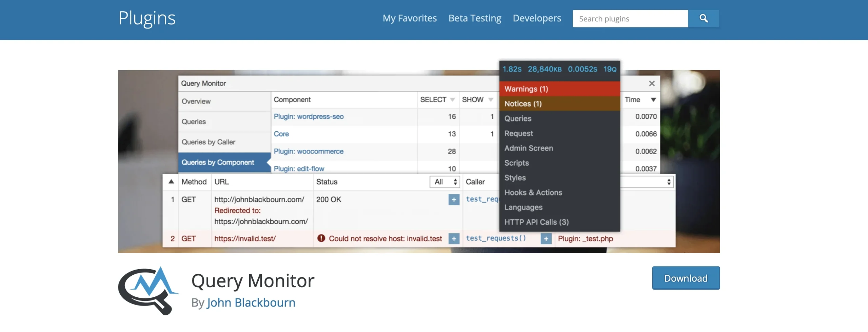The height and width of the screenshot is (332, 868).
Task: Select Admin Screen menu item
Action: tap(560, 148)
